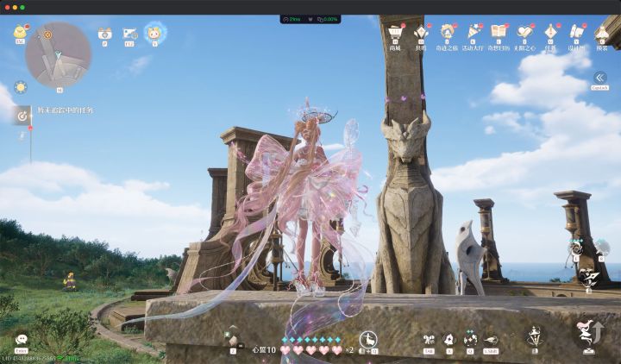Open the camera photo mode icon

104,34
